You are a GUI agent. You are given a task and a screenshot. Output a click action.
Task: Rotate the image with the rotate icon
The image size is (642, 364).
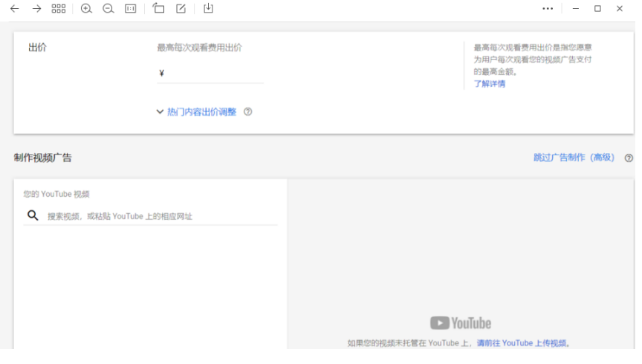158,8
